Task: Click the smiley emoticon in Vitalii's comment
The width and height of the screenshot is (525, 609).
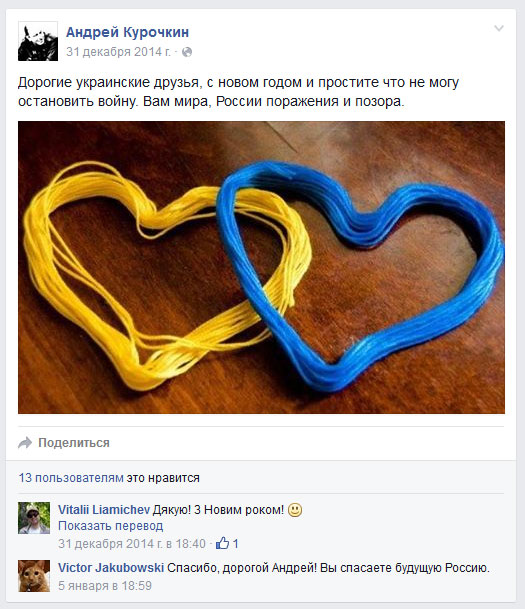Action: coord(295,510)
